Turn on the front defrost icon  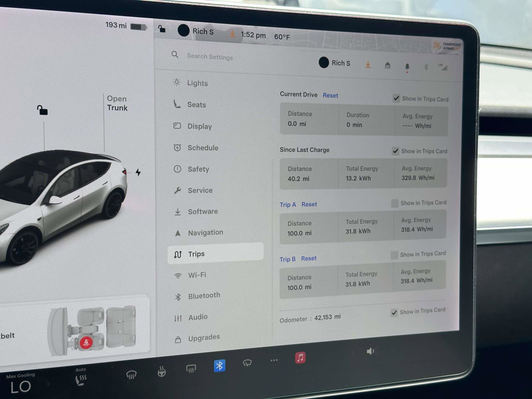[x=131, y=375]
